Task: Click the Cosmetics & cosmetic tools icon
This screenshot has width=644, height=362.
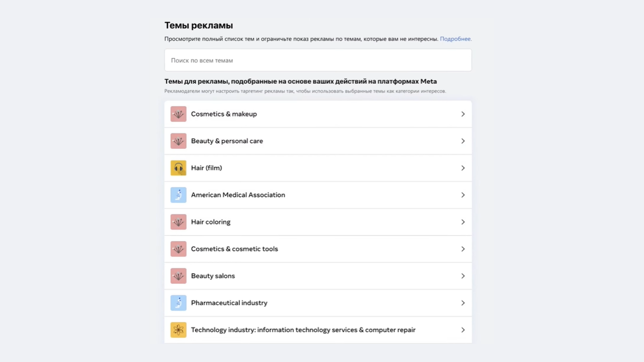Action: pyautogui.click(x=178, y=249)
